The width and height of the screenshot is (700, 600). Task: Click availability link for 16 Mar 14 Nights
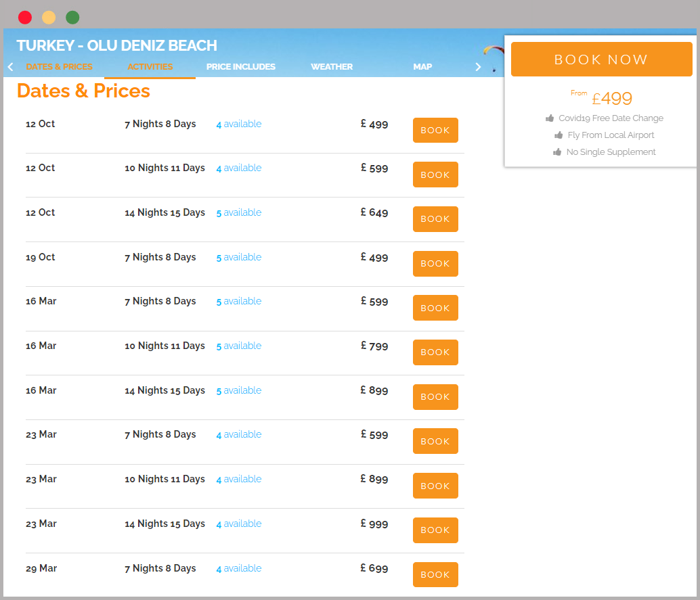tap(239, 391)
